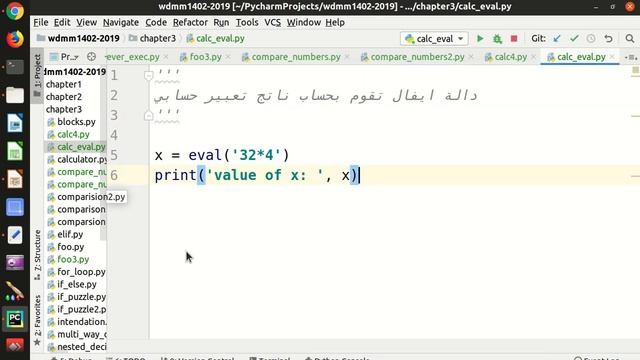The image size is (640, 360).
Task: Toggle the fold marker on line 3
Action: pos(149,116)
